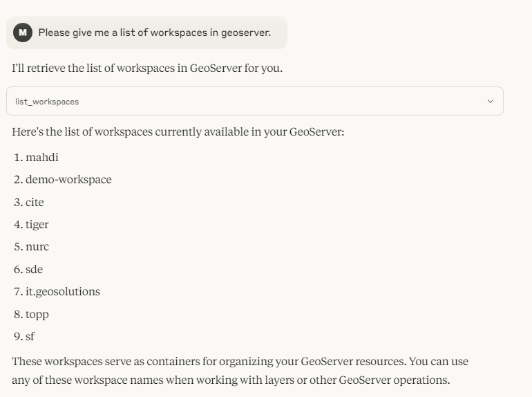Select the 'sf' workspace item
The width and height of the screenshot is (532, 397).
click(30, 336)
